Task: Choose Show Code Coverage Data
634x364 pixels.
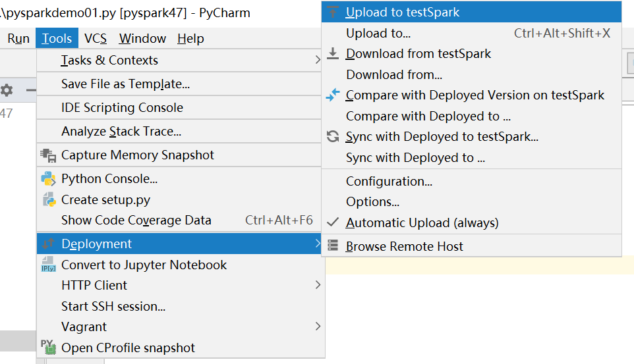Action: (179, 221)
